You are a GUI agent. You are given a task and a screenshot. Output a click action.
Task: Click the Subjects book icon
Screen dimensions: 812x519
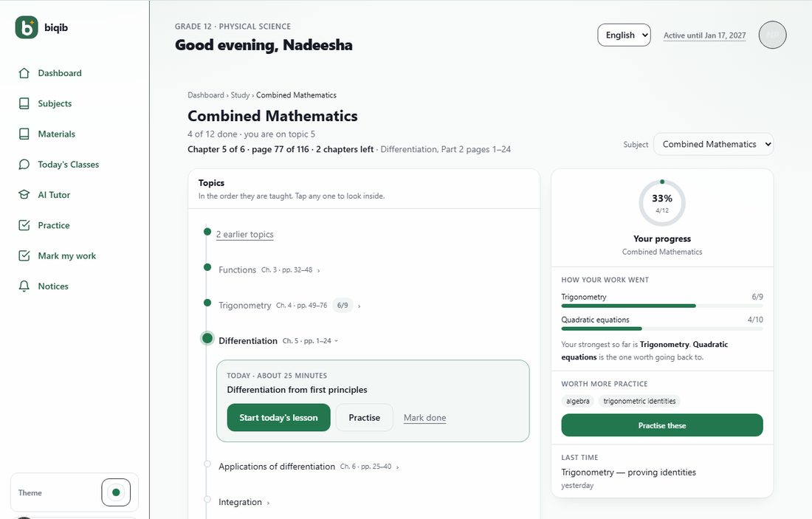tap(24, 103)
